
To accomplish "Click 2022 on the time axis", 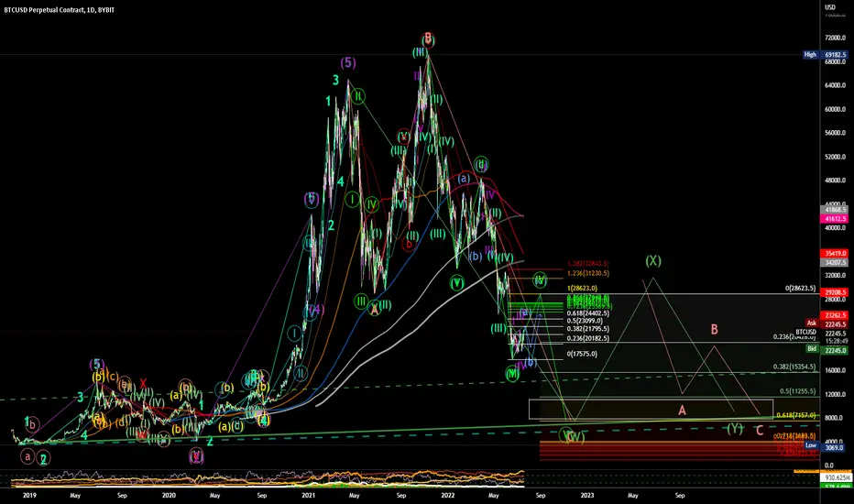I will [x=448, y=495].
